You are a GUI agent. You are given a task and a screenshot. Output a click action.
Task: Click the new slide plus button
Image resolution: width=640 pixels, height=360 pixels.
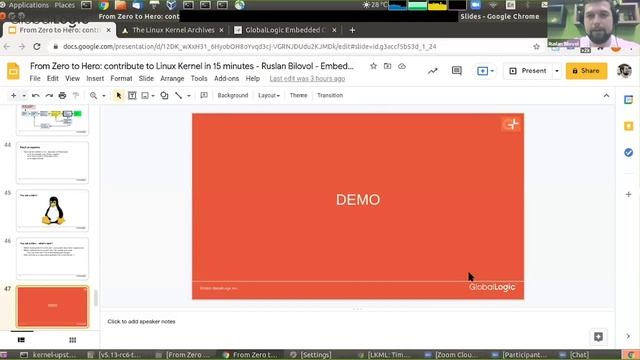13,96
